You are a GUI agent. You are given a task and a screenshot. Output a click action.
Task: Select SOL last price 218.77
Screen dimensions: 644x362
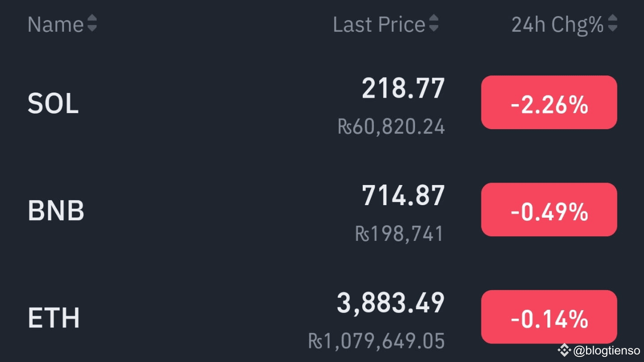(403, 88)
